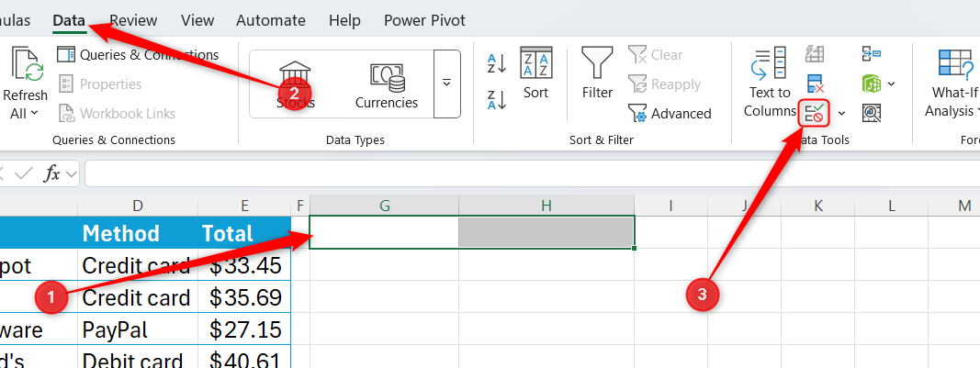
Task: Click the "PayPal" cell
Action: pos(138,329)
